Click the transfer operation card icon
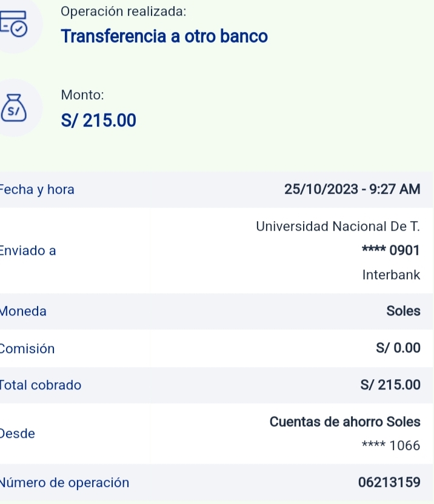Viewport: 434px width, 504px height. tap(13, 23)
